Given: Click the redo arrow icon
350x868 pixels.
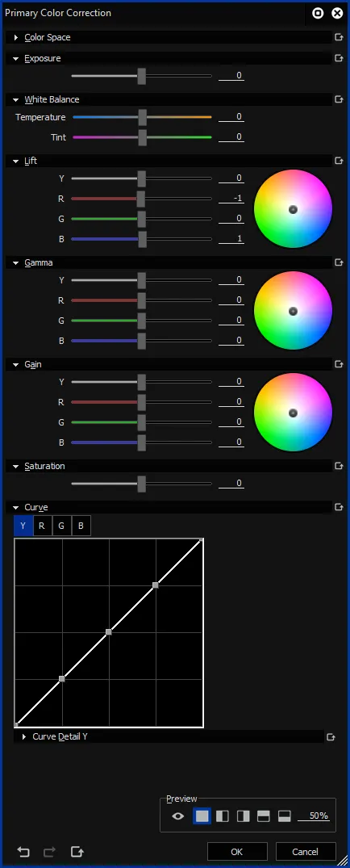Looking at the screenshot, I should tap(50, 851).
